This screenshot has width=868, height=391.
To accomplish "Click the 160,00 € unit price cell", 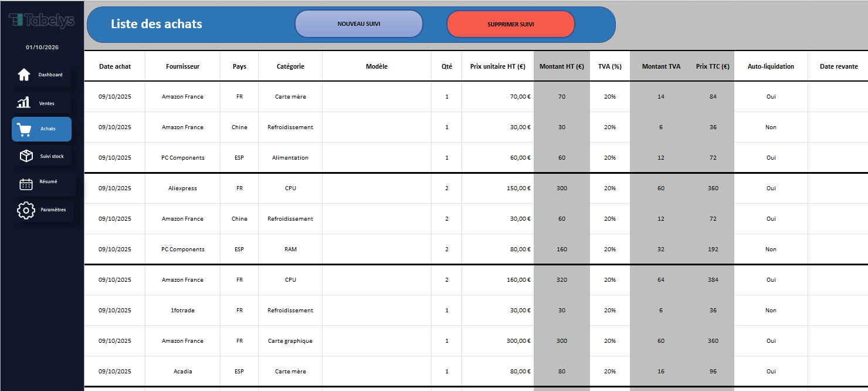I will [x=498, y=280].
